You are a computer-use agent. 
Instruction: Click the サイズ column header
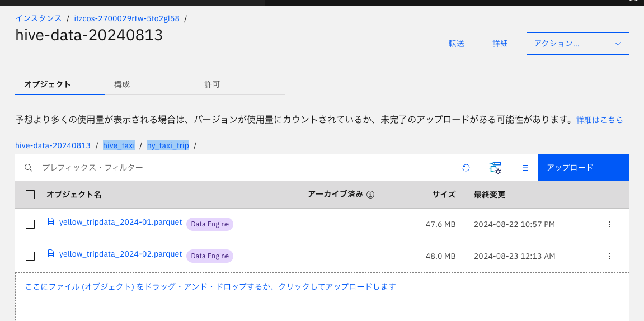[444, 195]
